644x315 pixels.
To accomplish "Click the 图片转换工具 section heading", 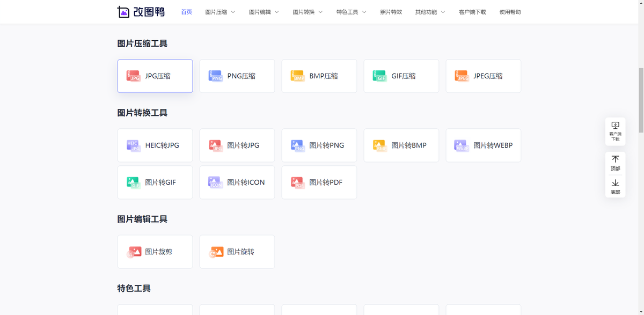I will point(142,113).
